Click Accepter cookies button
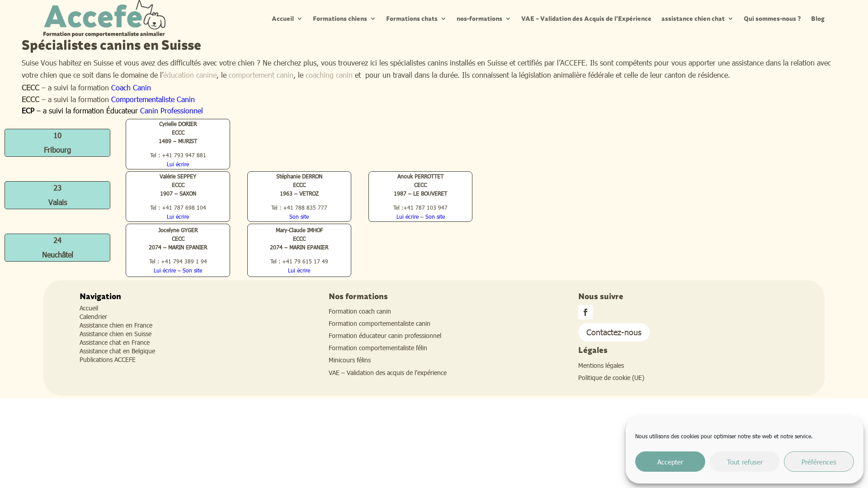The height and width of the screenshot is (488, 868). (x=670, y=461)
